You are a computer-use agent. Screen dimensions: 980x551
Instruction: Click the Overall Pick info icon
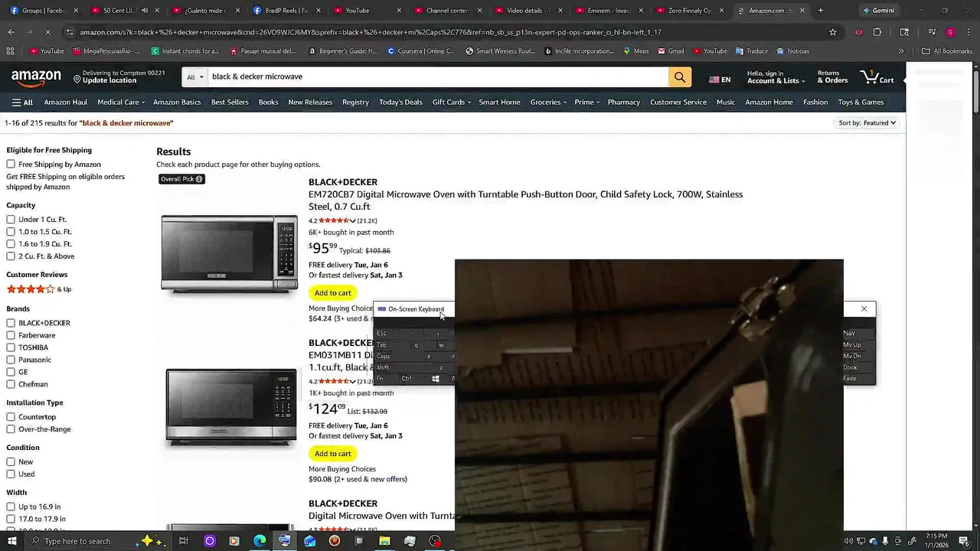(199, 179)
